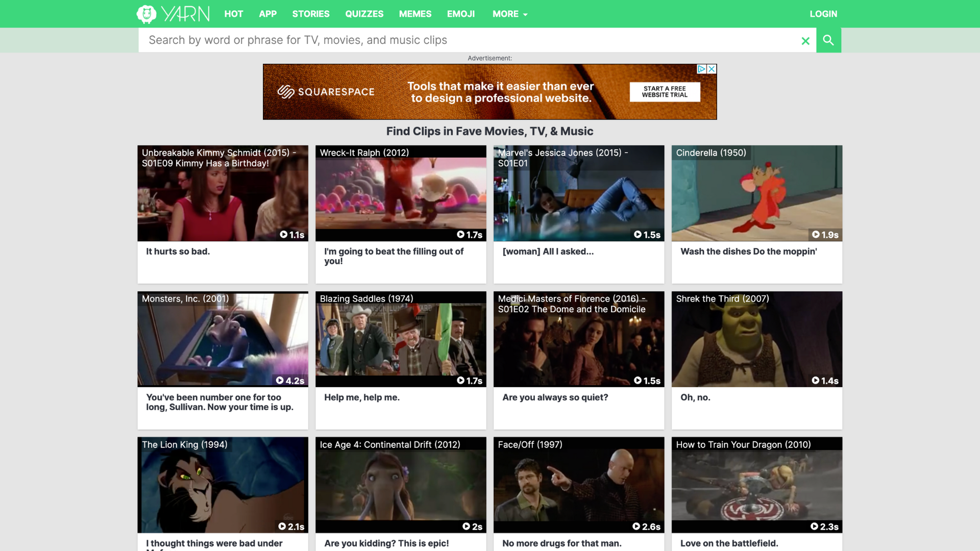Play the Lion King 2.1s clip icon
The height and width of the screenshot is (551, 980).
coord(282,527)
